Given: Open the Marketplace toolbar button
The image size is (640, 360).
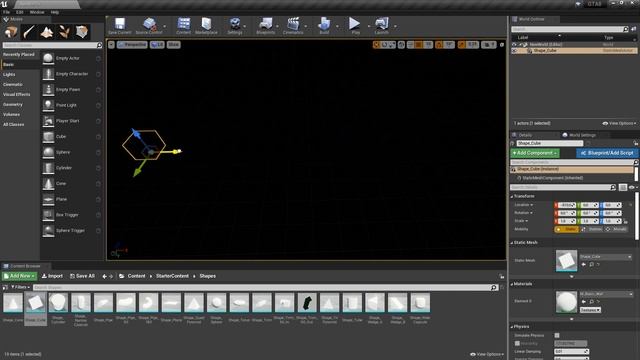Looking at the screenshot, I should tap(206, 26).
